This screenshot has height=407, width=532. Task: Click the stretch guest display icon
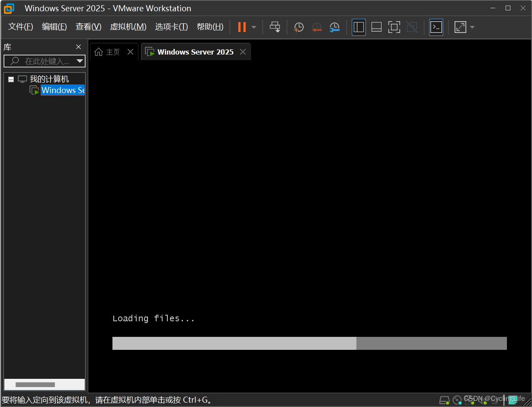tap(460, 27)
